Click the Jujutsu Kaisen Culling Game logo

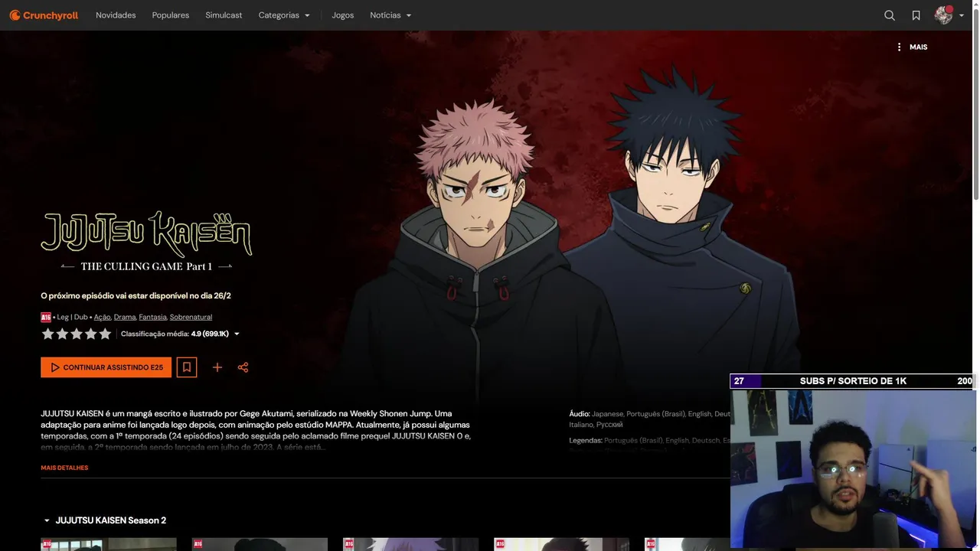tap(146, 241)
